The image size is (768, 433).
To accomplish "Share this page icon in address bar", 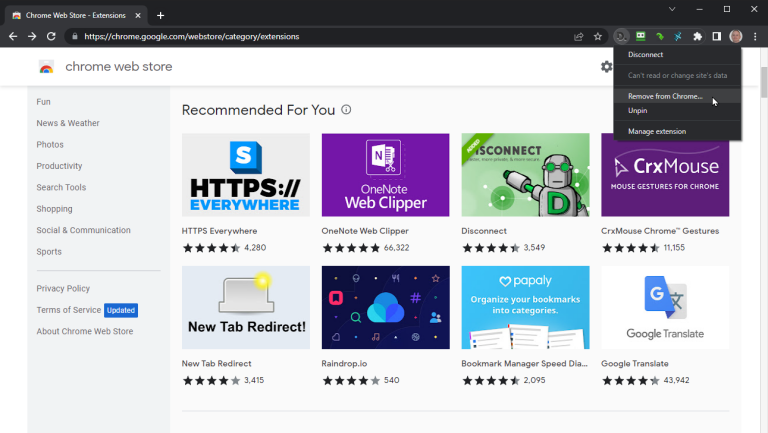I will tap(578, 36).
